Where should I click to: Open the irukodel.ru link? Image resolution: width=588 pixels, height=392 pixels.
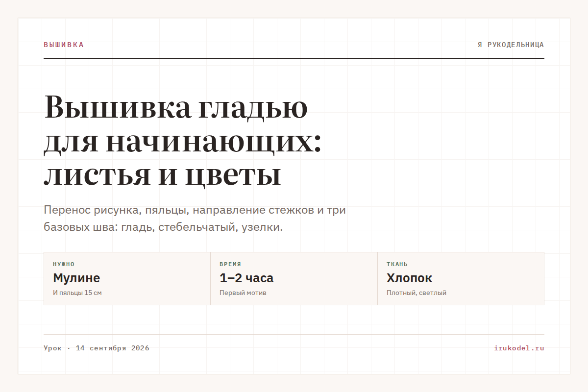tap(519, 348)
